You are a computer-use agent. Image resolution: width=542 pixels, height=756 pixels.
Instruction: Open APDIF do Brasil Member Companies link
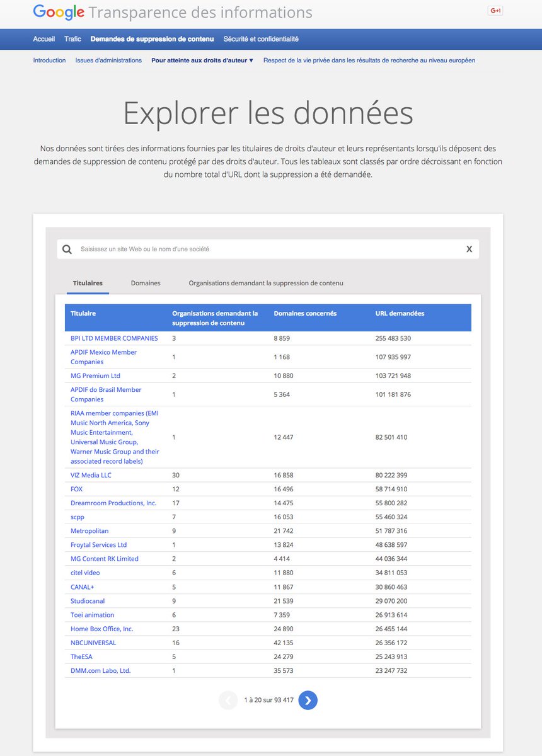[x=106, y=394]
